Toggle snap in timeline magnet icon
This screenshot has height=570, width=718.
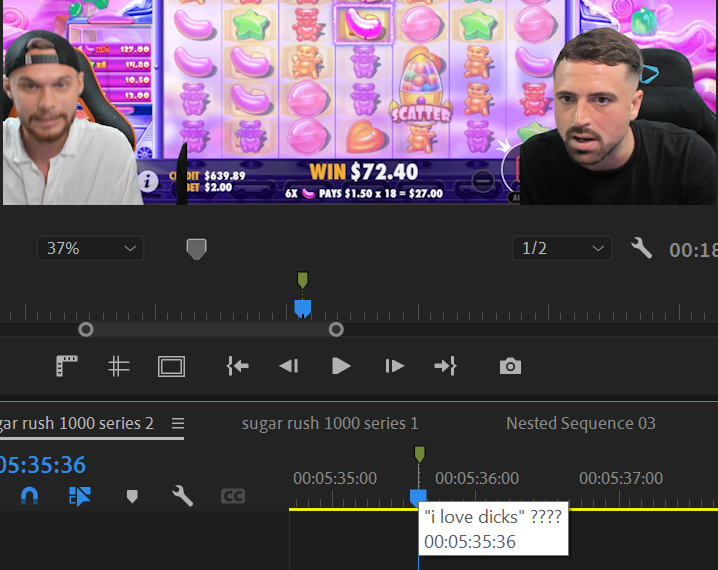30,496
